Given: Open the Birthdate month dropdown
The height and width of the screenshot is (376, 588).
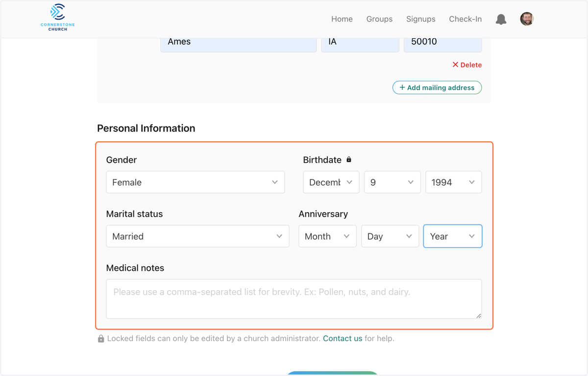Looking at the screenshot, I should (331, 182).
